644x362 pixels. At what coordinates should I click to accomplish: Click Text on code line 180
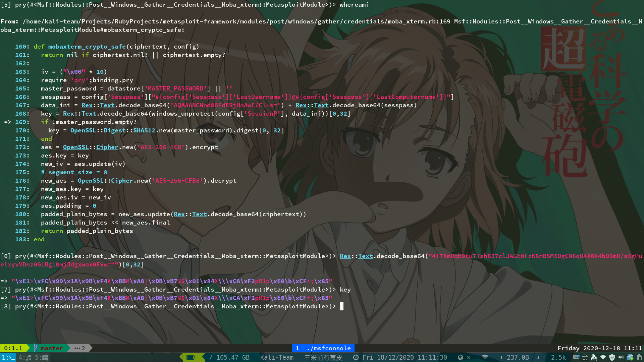click(x=200, y=214)
